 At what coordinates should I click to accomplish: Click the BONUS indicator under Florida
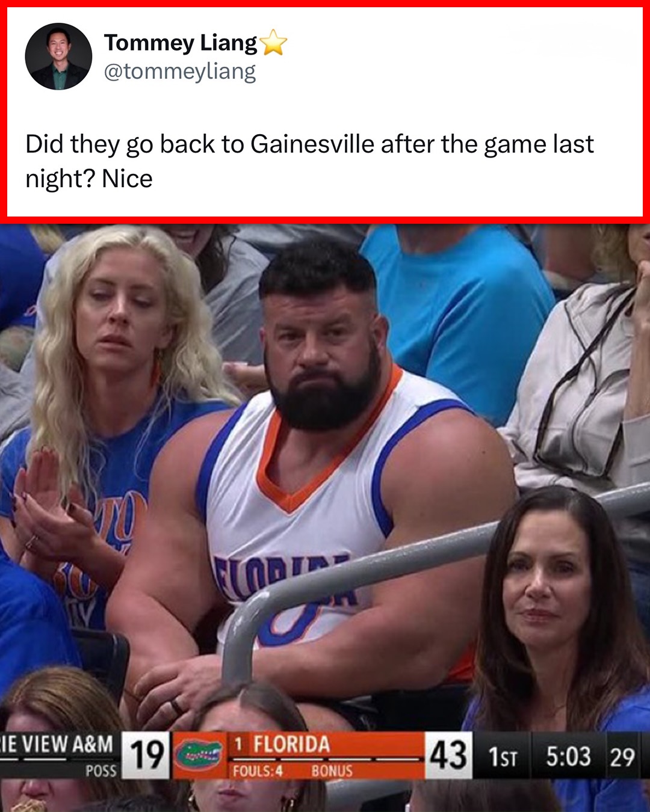pyautogui.click(x=332, y=770)
